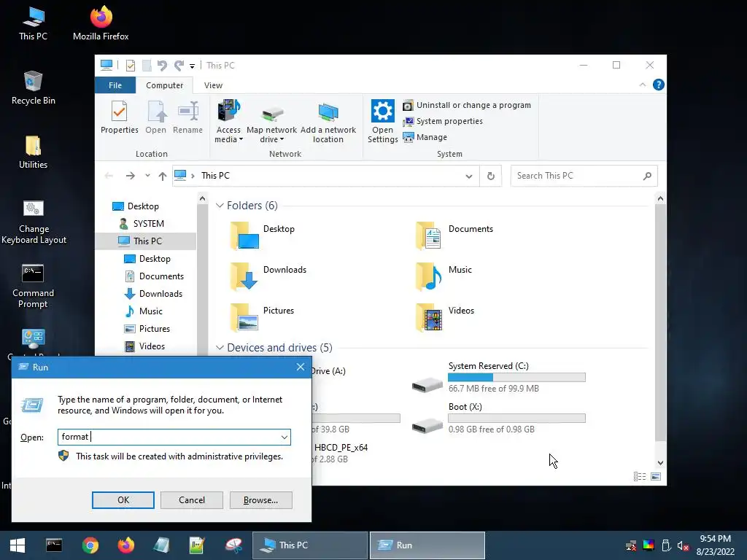This screenshot has height=560, width=747.
Task: Close the Run dialog
Action: click(x=300, y=367)
